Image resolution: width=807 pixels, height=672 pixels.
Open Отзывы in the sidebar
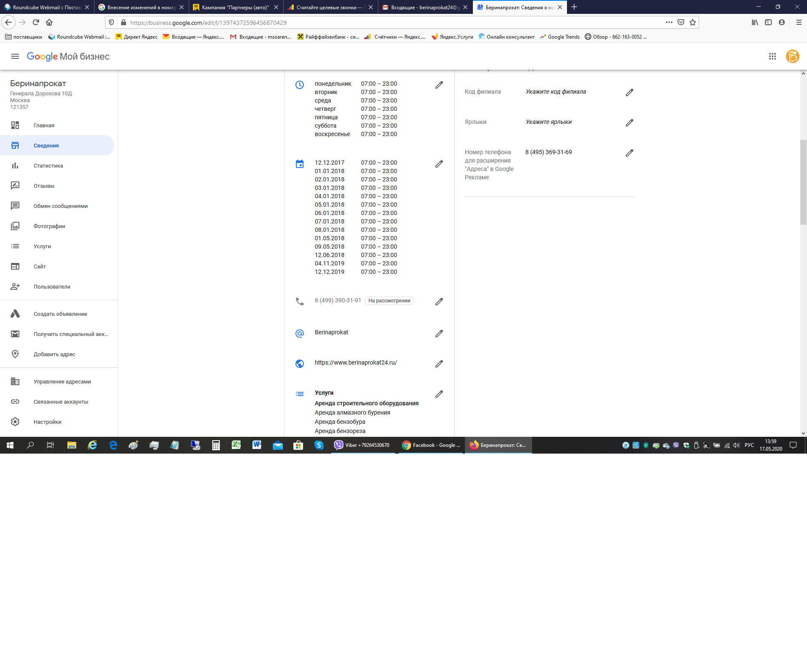57,186
